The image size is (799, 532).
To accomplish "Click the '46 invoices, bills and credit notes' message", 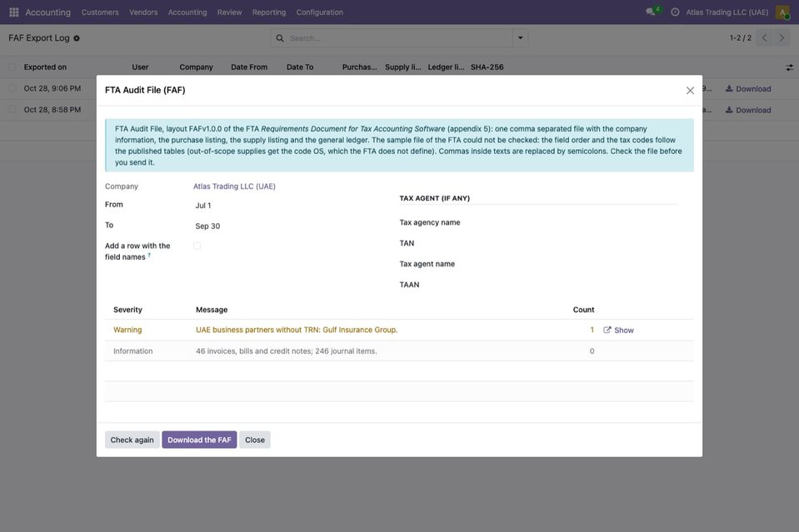I will [287, 351].
